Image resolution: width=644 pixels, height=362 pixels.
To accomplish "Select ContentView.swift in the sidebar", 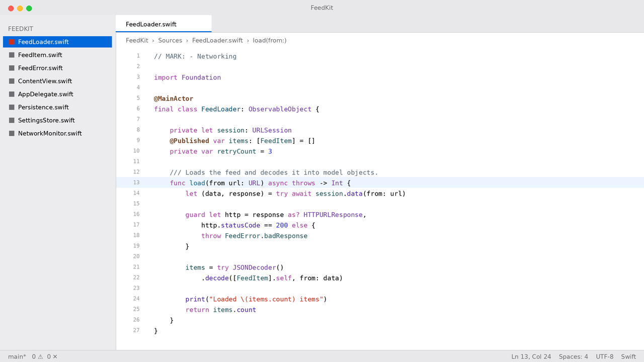I will 57,81.
